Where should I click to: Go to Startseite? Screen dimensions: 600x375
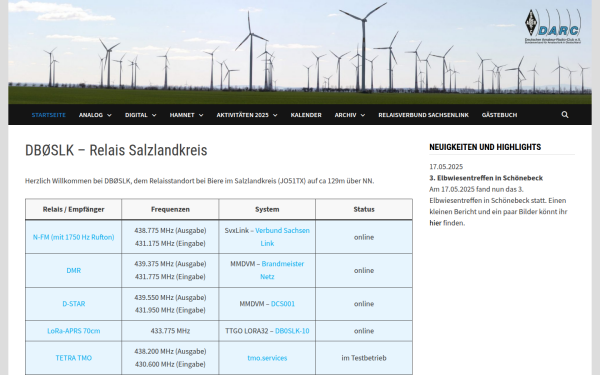pyautogui.click(x=49, y=115)
